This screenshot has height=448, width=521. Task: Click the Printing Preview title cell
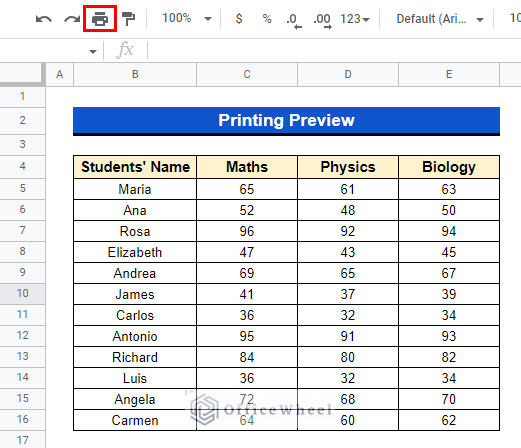point(286,120)
